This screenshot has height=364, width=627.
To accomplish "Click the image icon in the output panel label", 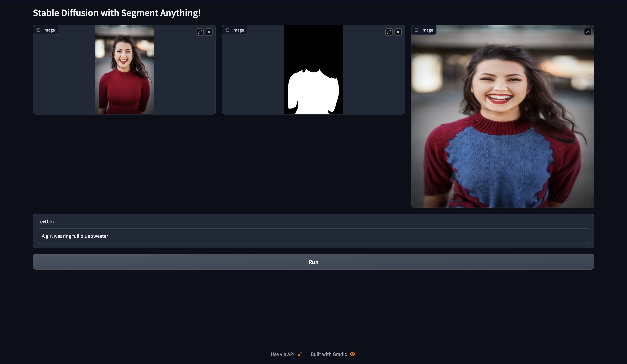I will pyautogui.click(x=417, y=30).
